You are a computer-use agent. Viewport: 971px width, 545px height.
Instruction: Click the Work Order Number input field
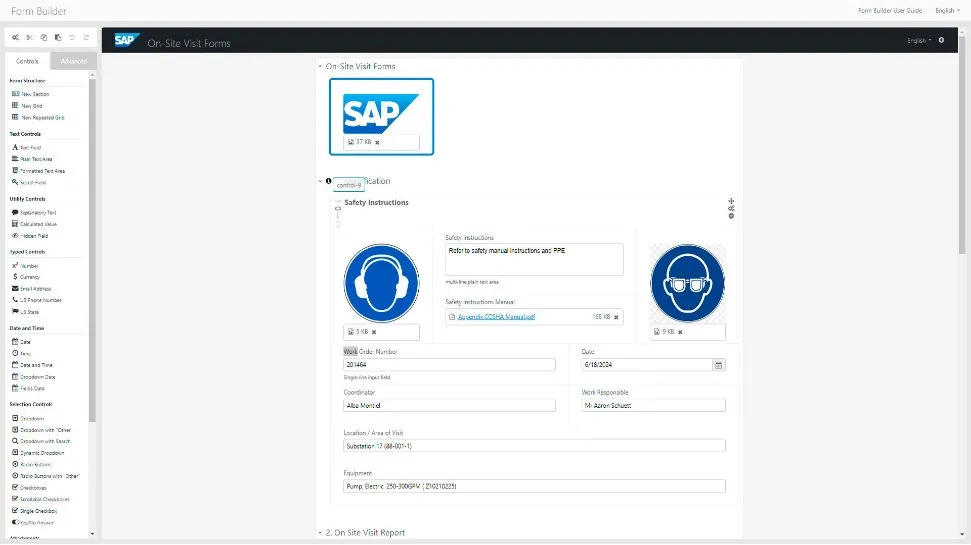click(x=449, y=365)
